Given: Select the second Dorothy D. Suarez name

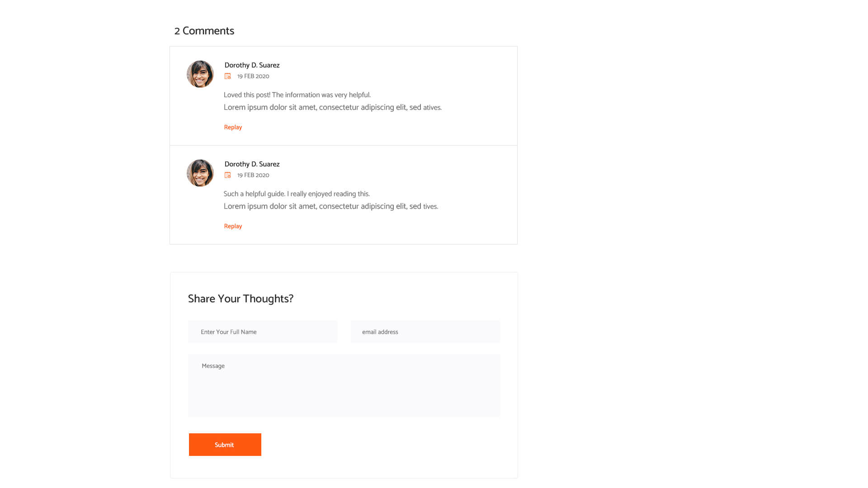Looking at the screenshot, I should point(252,164).
